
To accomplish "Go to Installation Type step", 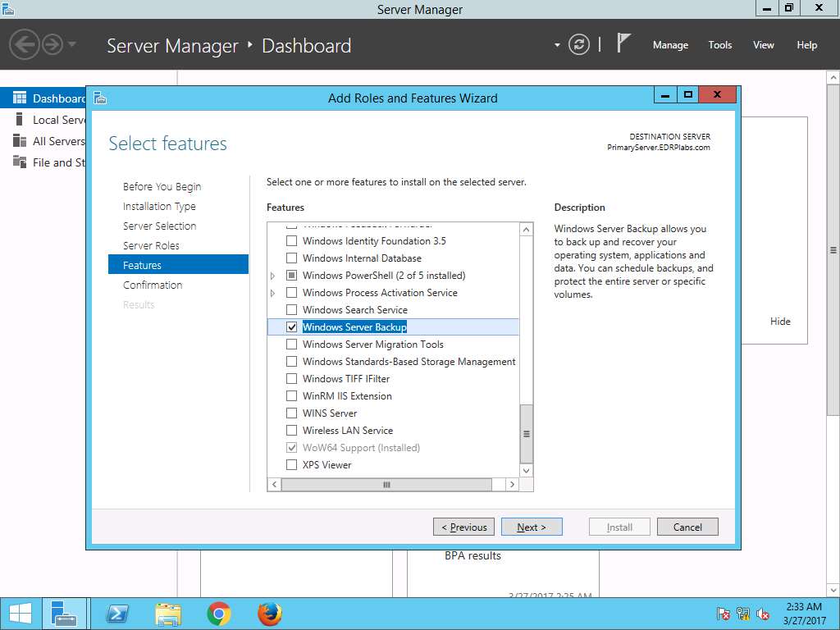I will click(159, 206).
